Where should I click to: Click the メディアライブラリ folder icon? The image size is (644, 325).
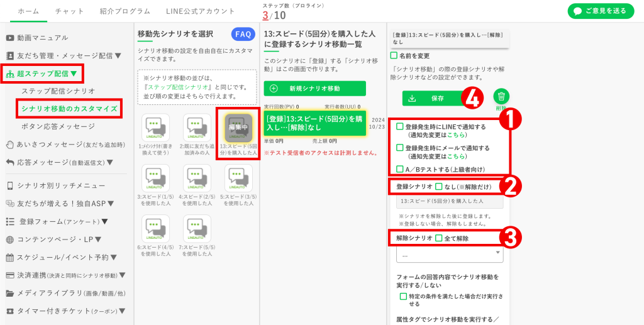10,293
